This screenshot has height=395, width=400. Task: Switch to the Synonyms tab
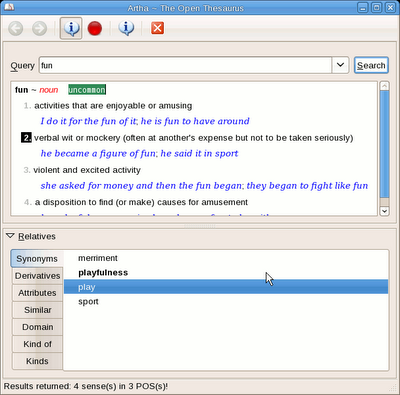tap(37, 259)
